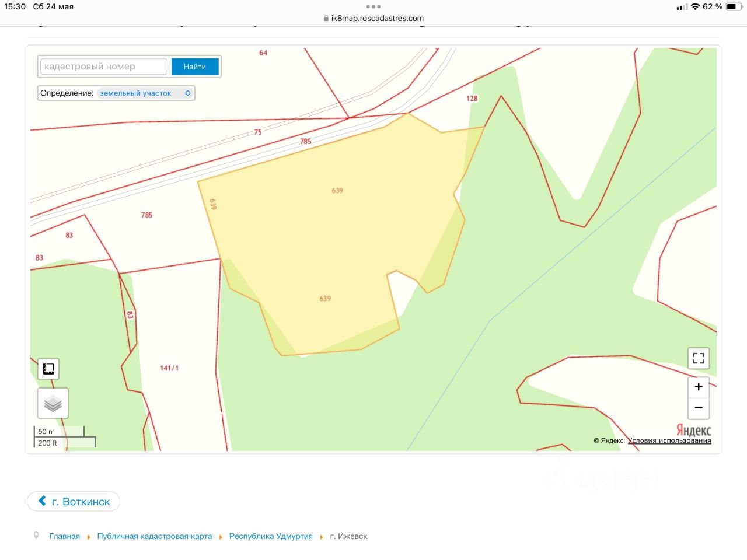Zoom out with the minus button
Screen dimensions: 747x560
(x=699, y=408)
